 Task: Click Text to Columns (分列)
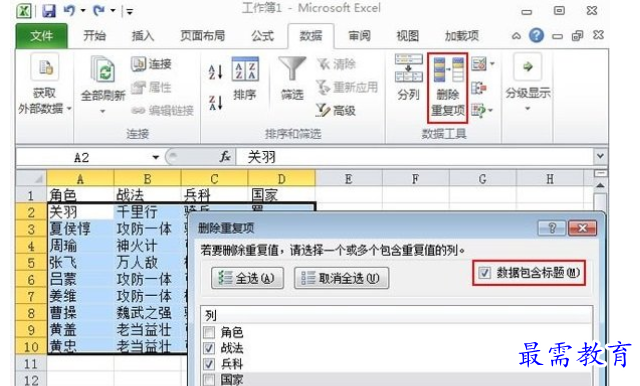tap(408, 78)
